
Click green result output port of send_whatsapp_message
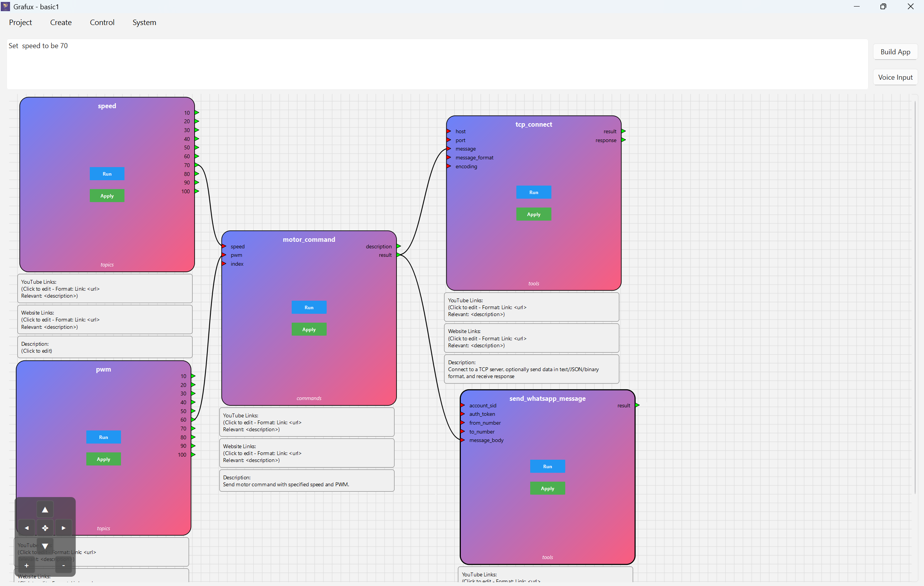click(x=637, y=405)
